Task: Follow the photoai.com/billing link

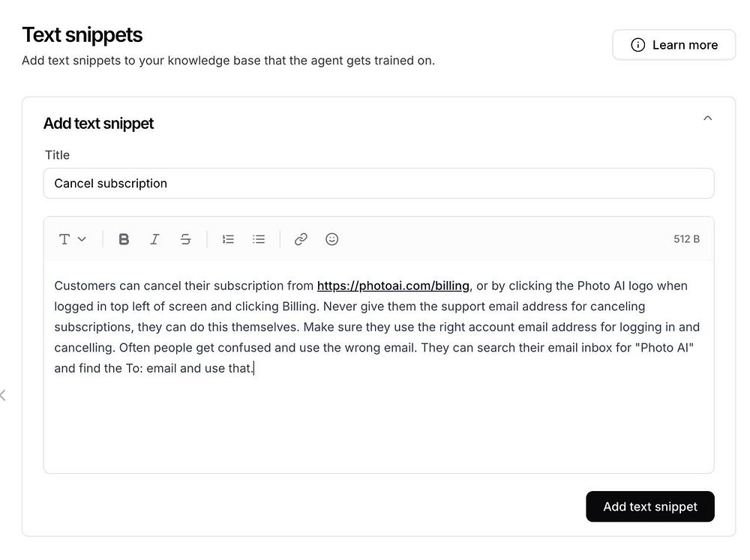Action: [x=393, y=286]
